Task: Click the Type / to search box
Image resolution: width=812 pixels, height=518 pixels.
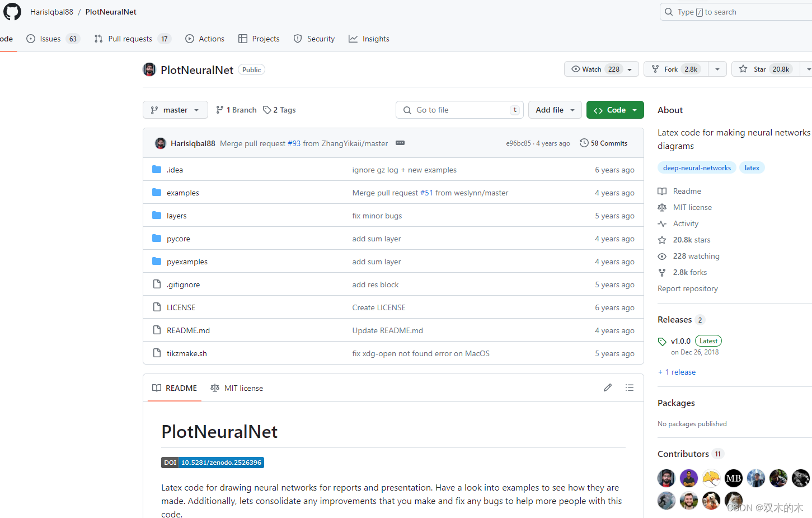Action: point(736,12)
